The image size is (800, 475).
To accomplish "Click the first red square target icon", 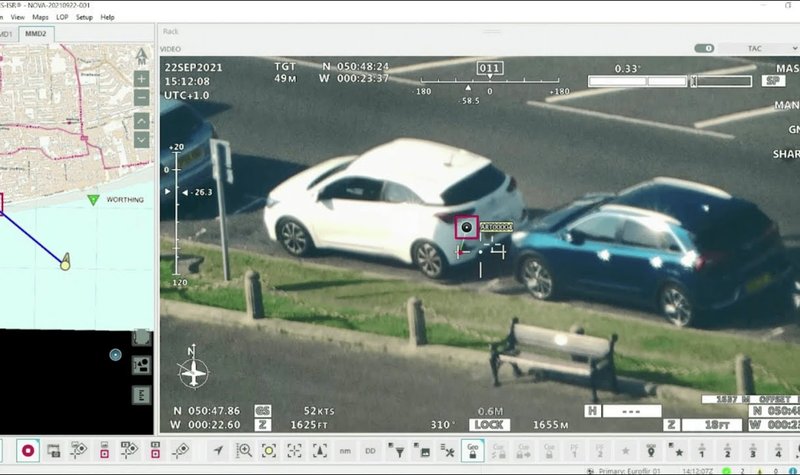I will click(x=104, y=450).
